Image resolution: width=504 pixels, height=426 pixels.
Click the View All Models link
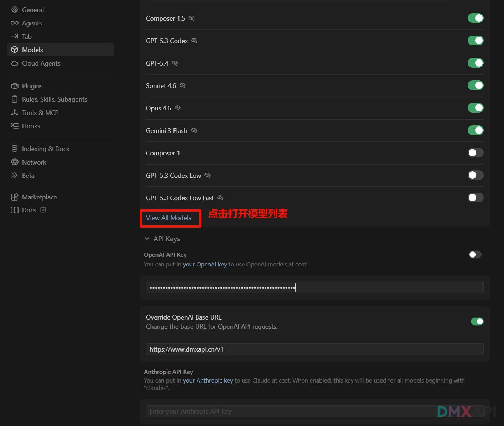tap(168, 218)
